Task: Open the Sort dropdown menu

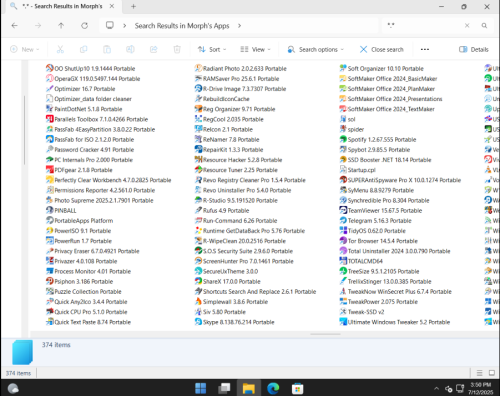Action: coord(212,49)
